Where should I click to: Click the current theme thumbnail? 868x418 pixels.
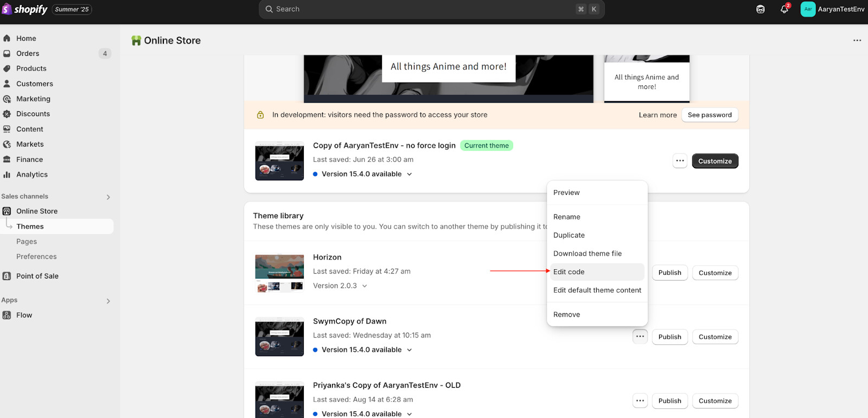point(279,161)
